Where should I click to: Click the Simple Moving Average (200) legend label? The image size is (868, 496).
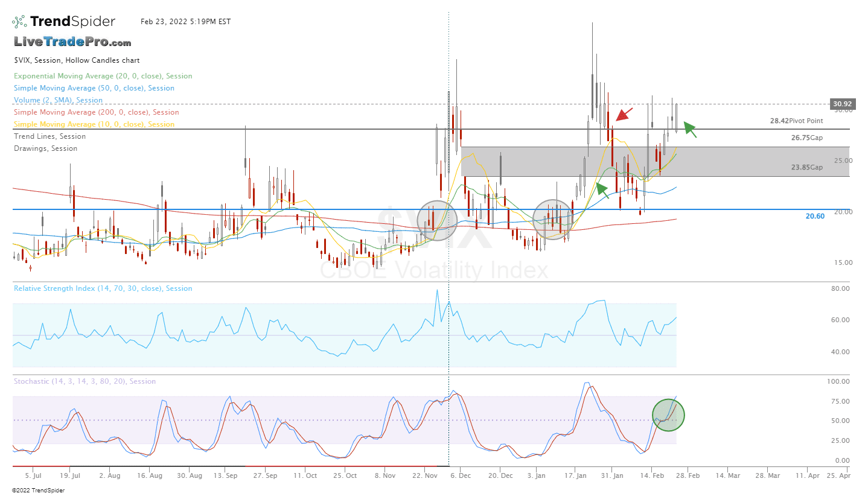96,112
